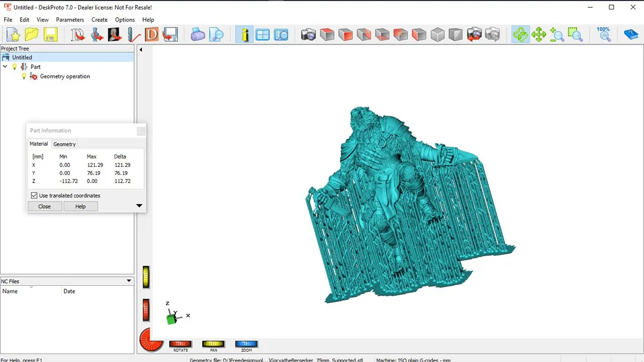Click the dark gray cube view icon
This screenshot has height=362, width=644.
[456, 35]
